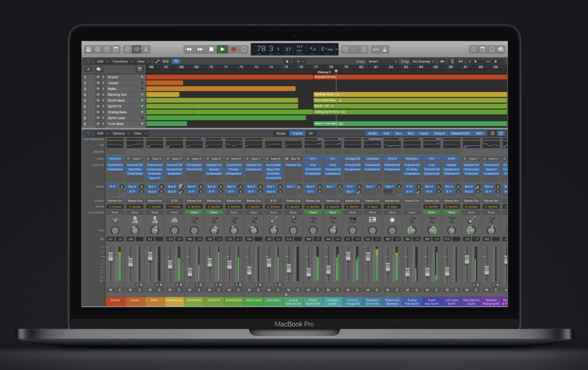Mute the Backing Vox channel strip
The height and width of the screenshot is (370, 588).
coord(169,290)
